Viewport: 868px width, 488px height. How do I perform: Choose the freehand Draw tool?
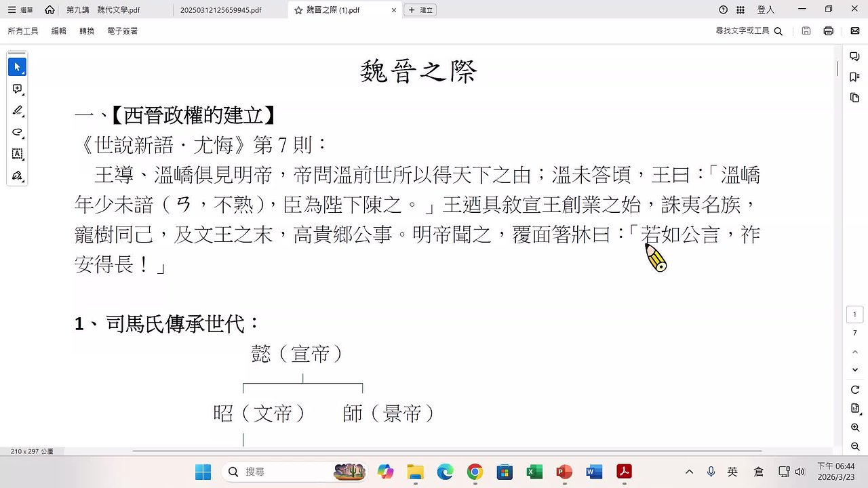point(17,132)
